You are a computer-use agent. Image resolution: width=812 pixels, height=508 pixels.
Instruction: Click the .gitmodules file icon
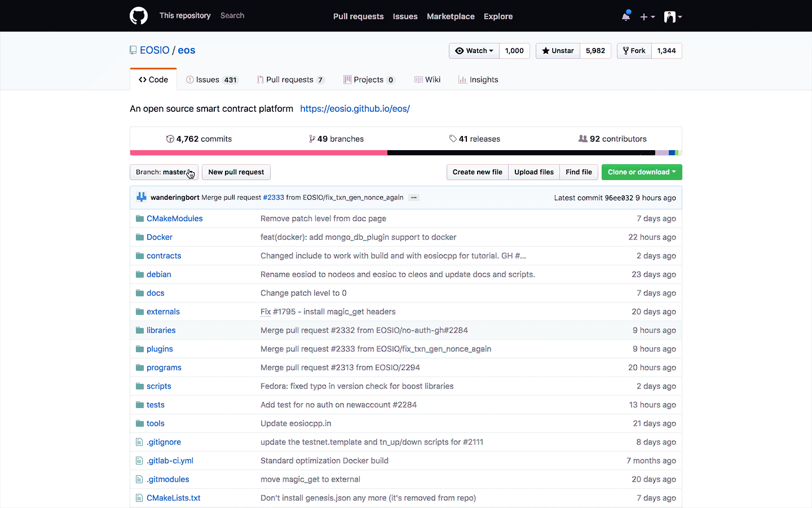pos(139,479)
